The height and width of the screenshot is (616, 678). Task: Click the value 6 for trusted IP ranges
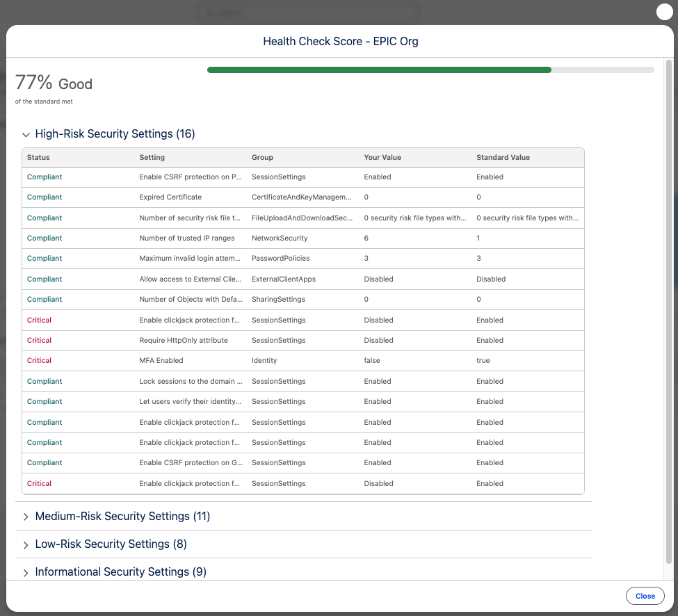point(366,238)
